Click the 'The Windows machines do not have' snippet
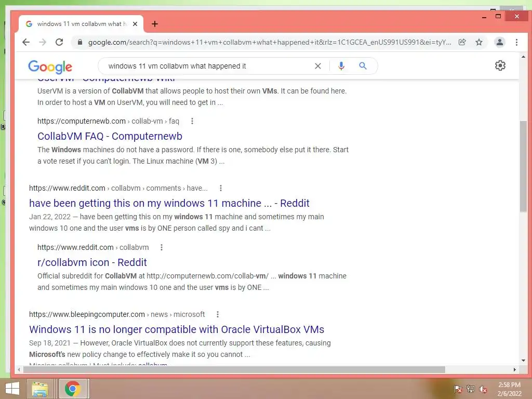Viewport: 532px width, 399px height. [x=193, y=155]
